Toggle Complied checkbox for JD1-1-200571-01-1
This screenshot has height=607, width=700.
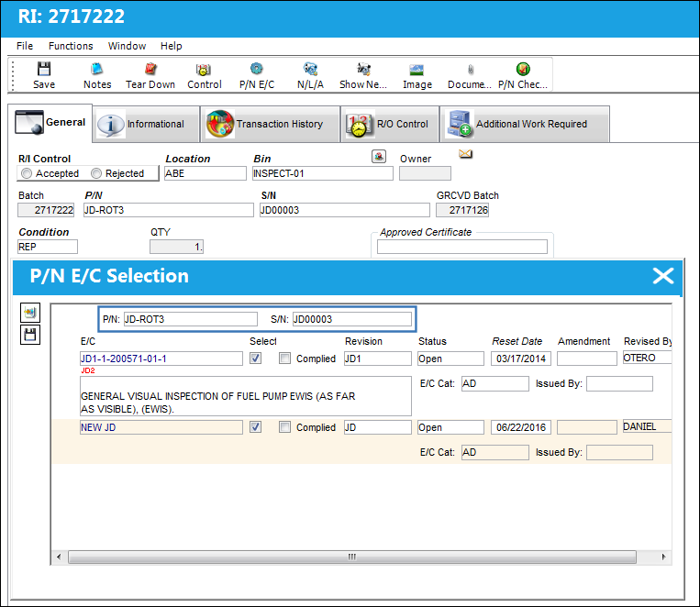284,359
